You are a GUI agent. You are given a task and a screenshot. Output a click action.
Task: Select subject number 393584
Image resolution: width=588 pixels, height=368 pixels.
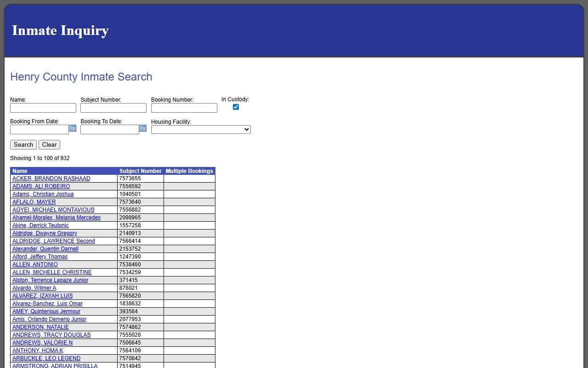129,311
